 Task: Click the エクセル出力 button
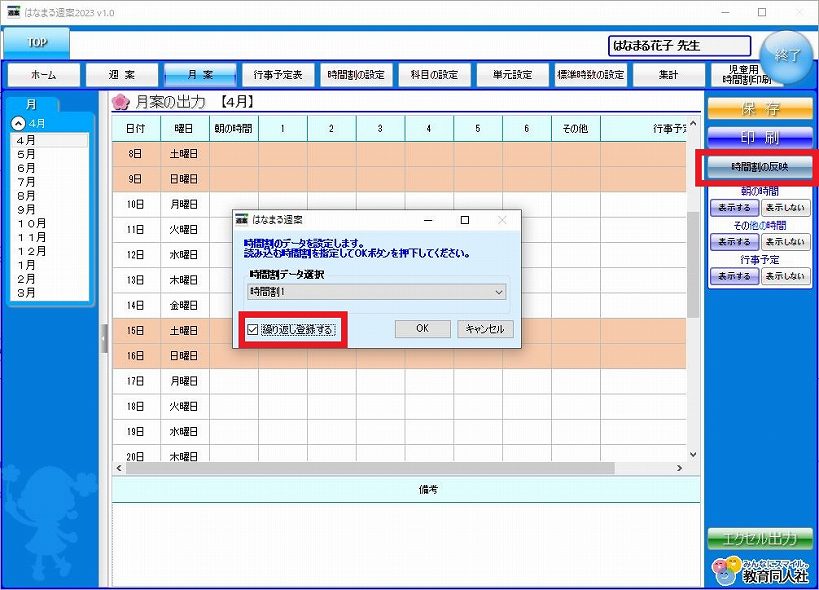point(760,539)
